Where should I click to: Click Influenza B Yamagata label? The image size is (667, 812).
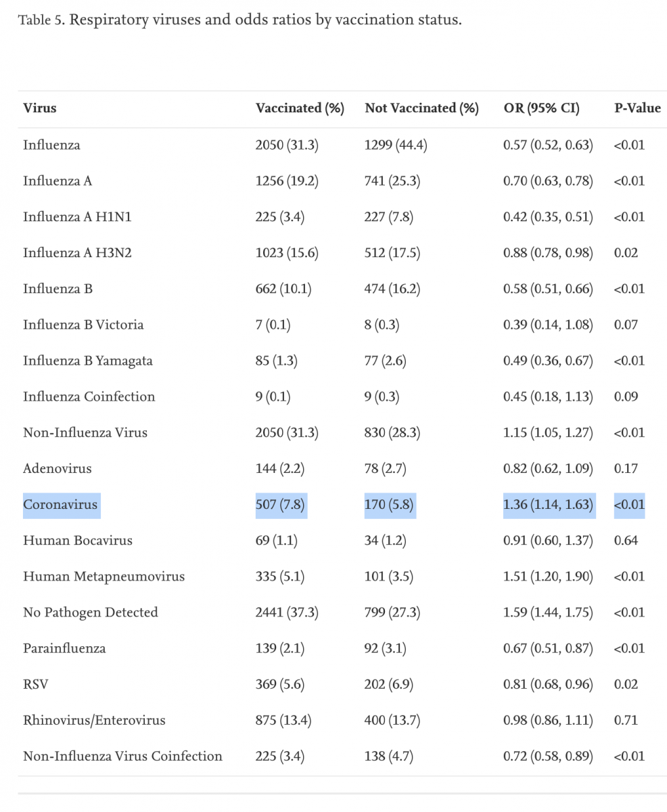(x=88, y=361)
